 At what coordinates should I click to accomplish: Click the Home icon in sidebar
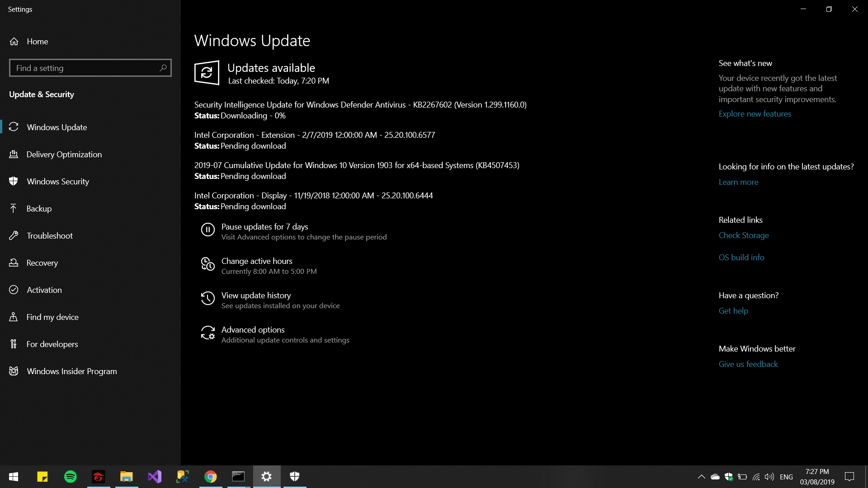[14, 41]
